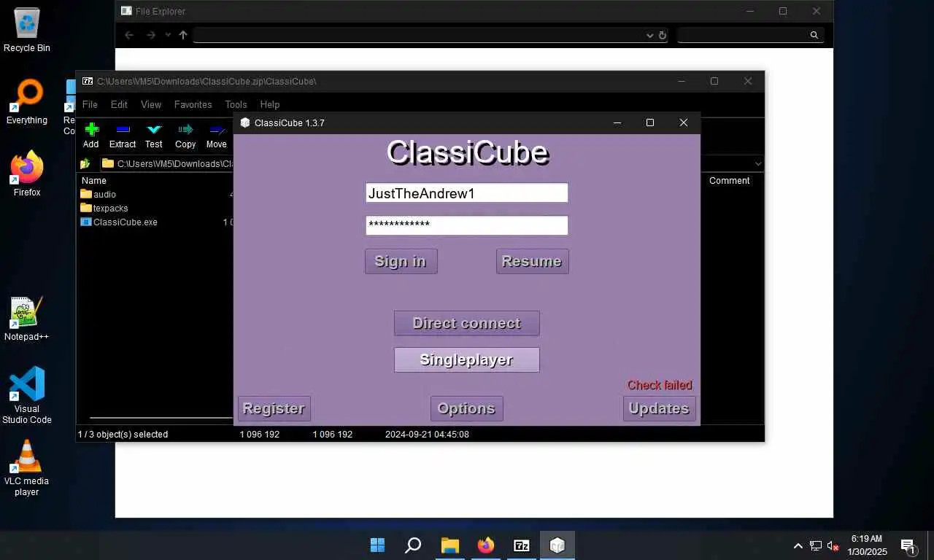Click File Explorer icon in taskbar

click(449, 545)
